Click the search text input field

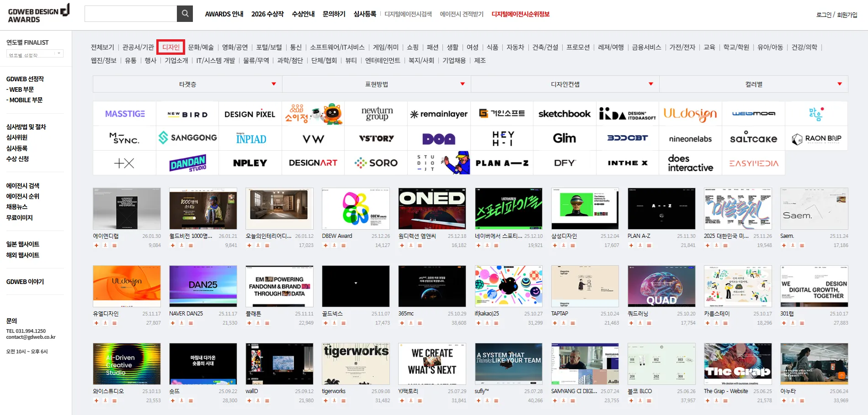click(131, 14)
